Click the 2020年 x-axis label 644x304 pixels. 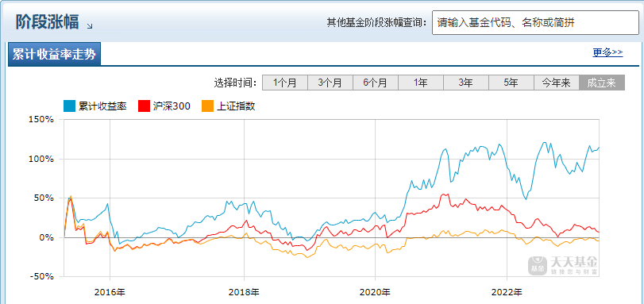(x=375, y=293)
